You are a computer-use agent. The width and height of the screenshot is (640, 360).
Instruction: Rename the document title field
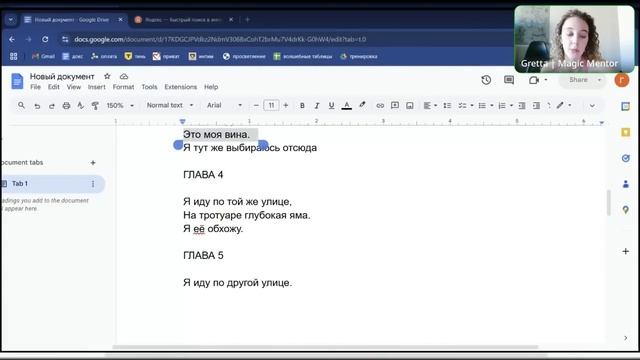tap(62, 76)
